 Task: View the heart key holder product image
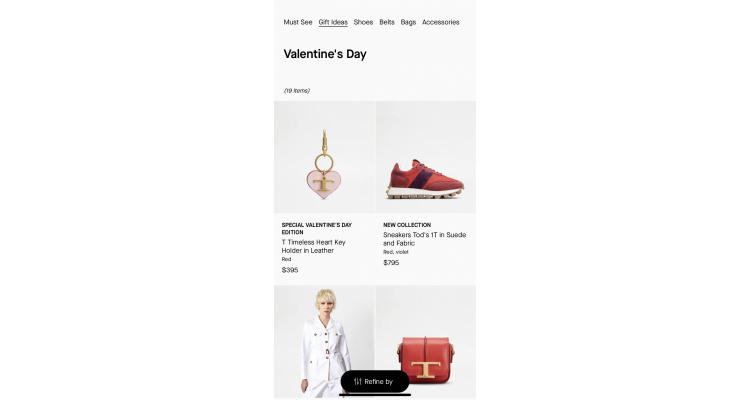[x=324, y=157]
